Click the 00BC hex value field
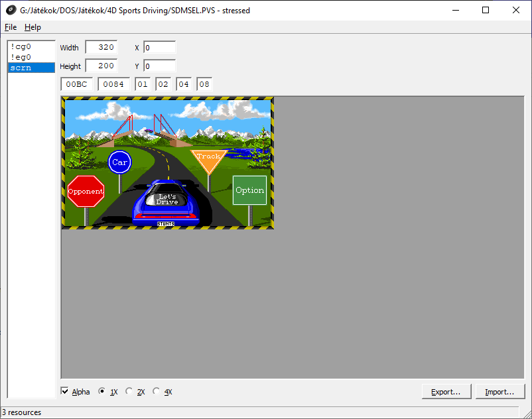Screen dimensions: 532x419 point(77,84)
